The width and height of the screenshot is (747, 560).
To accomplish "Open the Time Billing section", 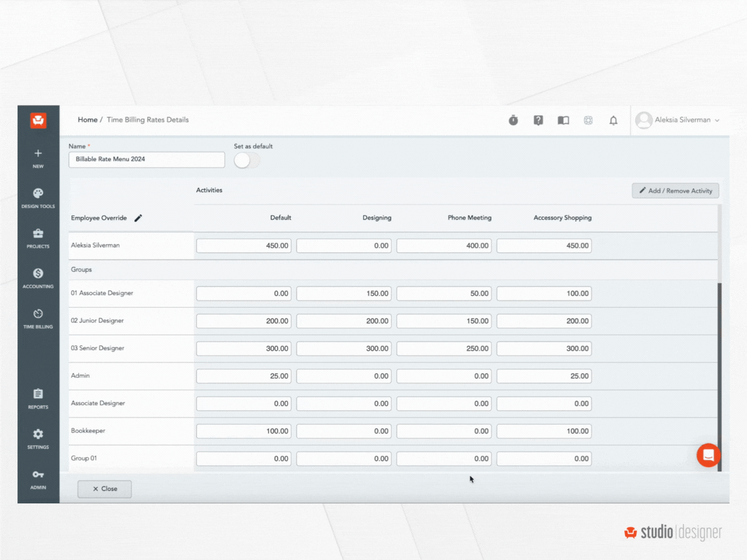I will pos(38,318).
